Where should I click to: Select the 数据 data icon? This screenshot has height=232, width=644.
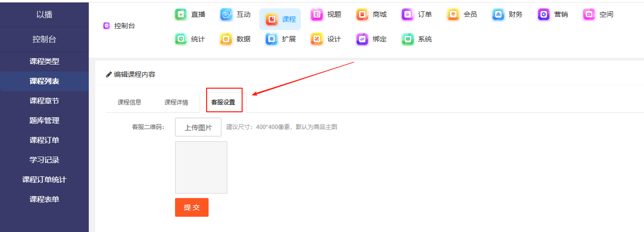point(226,39)
